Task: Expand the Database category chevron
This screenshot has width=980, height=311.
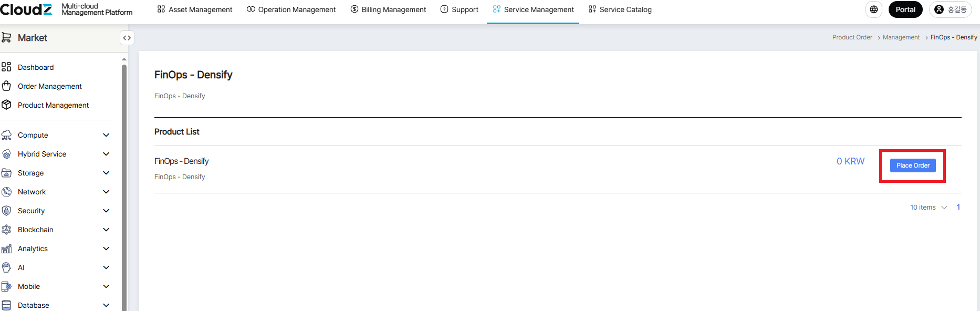Action: pyautogui.click(x=106, y=305)
